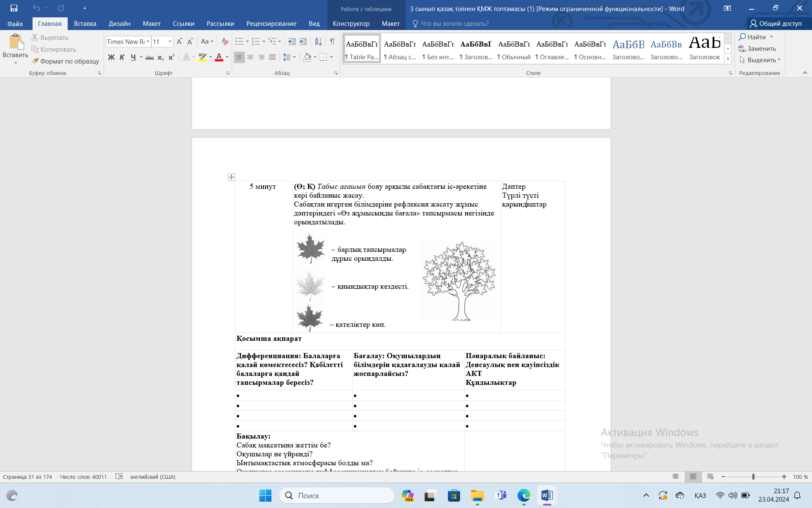Open the Вставка ribbon tab
812x508 pixels.
[x=85, y=24]
